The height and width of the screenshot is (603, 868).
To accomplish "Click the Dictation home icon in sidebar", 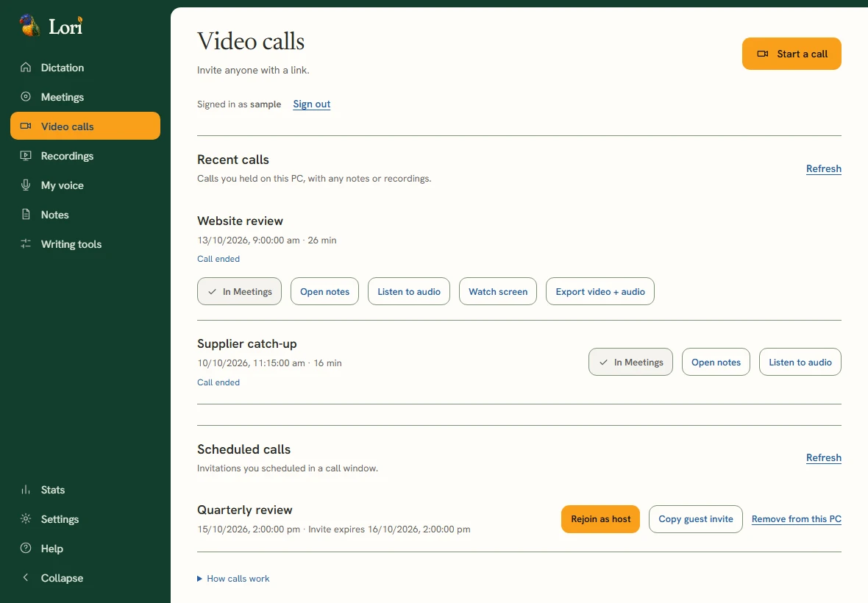I will point(26,68).
